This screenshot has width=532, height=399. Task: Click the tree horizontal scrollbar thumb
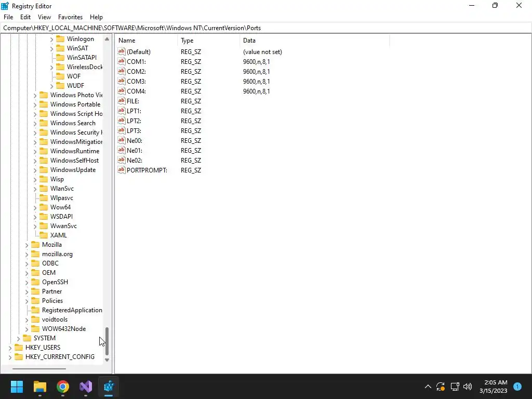tap(39, 368)
